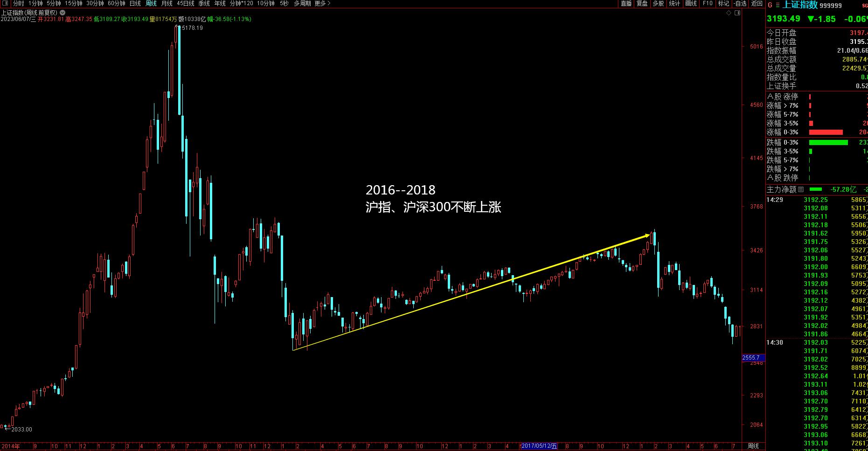Open the 多周期 multi-period view
The image size is (868, 451).
click(302, 3)
